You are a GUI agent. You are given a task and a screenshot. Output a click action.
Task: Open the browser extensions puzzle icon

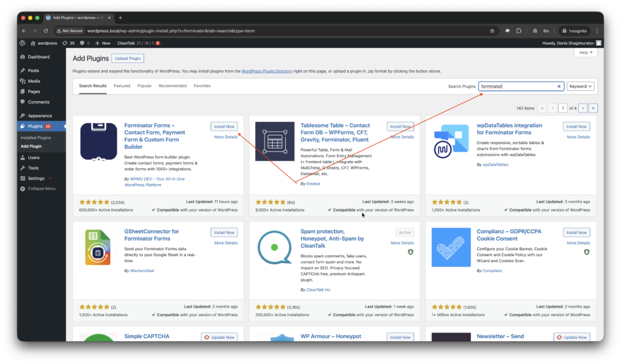pos(517,30)
